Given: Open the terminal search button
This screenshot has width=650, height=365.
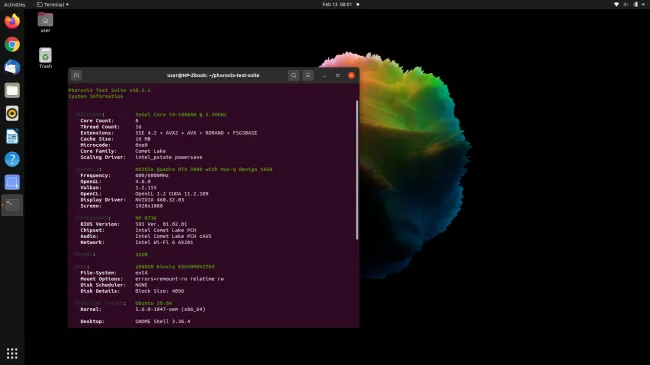Looking at the screenshot, I should coord(293,75).
